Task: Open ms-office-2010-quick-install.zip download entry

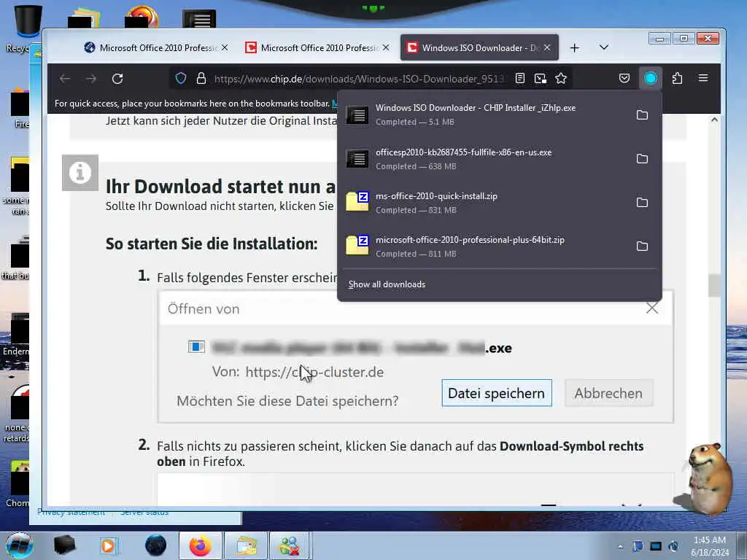Action: [x=486, y=203]
